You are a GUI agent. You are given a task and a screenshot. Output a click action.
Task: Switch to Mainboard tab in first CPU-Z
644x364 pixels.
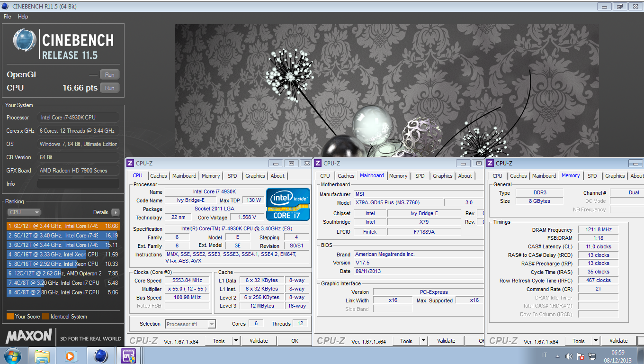point(184,176)
